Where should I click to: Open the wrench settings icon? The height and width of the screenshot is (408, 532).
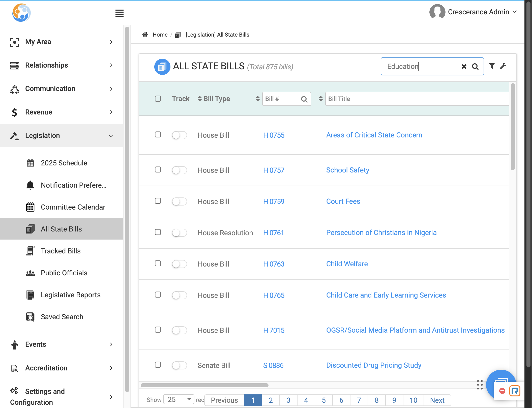pyautogui.click(x=503, y=66)
